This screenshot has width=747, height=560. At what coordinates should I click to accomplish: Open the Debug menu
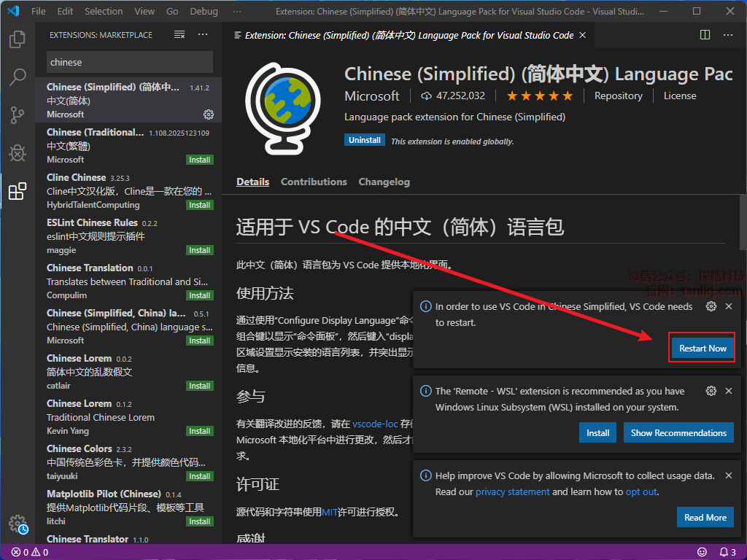[204, 11]
